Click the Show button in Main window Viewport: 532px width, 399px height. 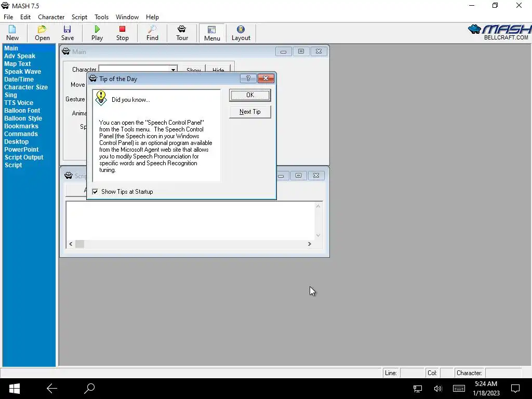194,69
